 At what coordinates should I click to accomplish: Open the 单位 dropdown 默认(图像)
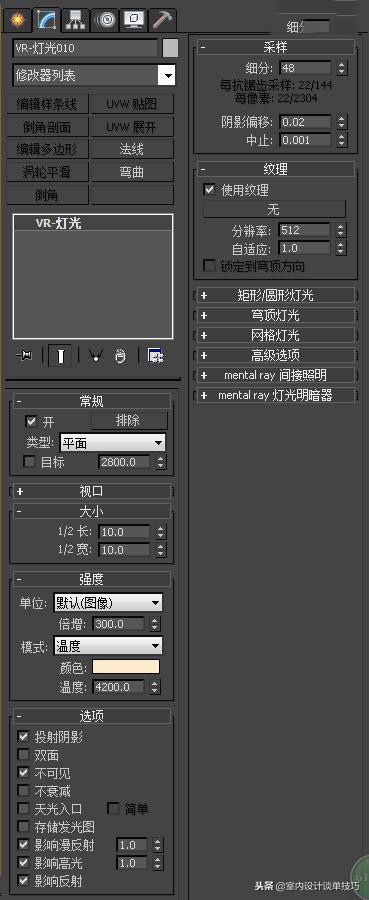point(108,603)
